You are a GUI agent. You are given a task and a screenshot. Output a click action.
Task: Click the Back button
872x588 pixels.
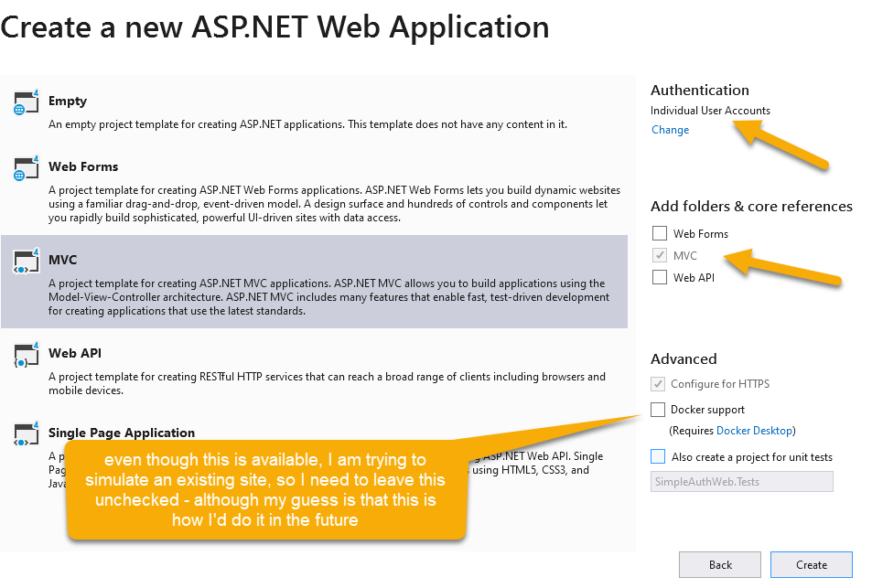pyautogui.click(x=720, y=565)
